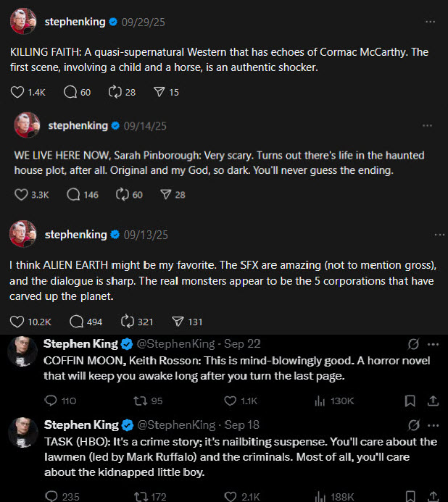Open the 09/14/25 post date link
This screenshot has width=448, height=502.
coord(145,126)
